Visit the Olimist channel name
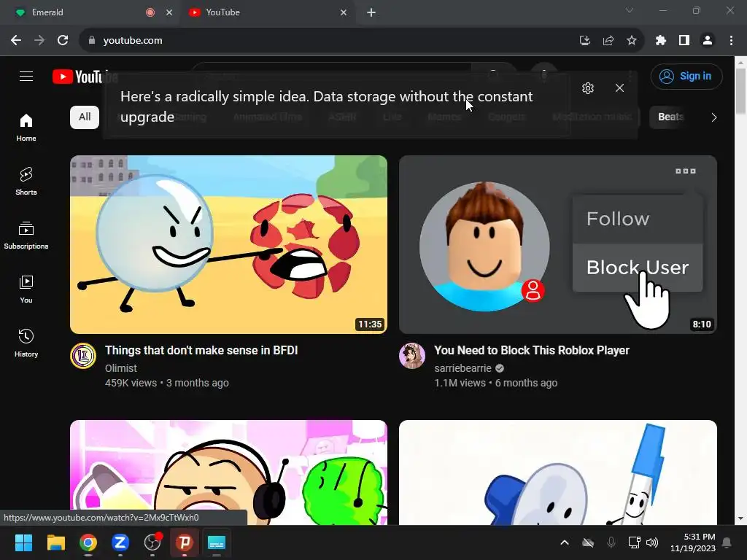Viewport: 747px width, 560px height. 121,368
